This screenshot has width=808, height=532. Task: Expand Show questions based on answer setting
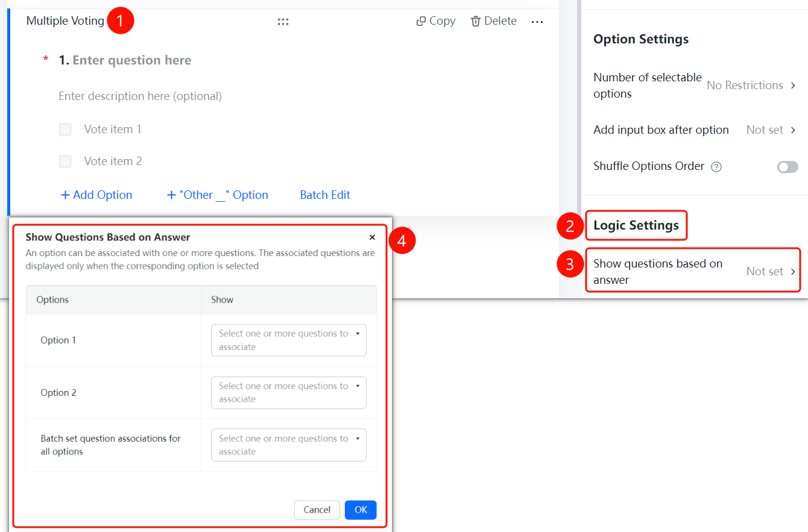[693, 271]
